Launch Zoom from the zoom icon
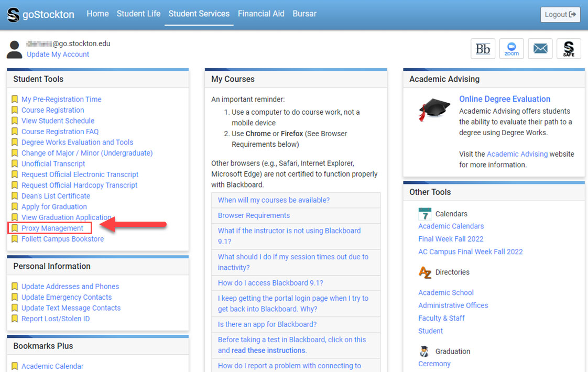588x372 pixels. tap(511, 49)
